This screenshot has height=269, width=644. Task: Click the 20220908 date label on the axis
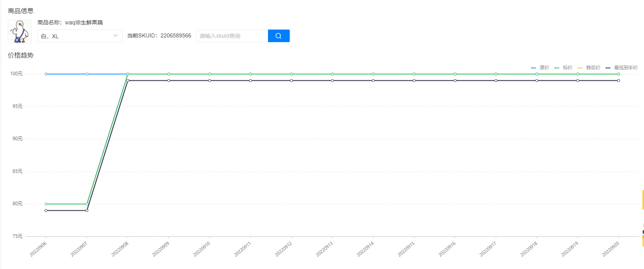[x=120, y=249]
